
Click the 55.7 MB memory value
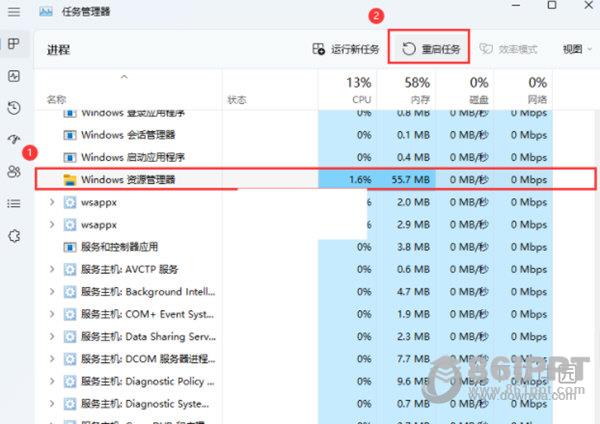click(x=411, y=179)
